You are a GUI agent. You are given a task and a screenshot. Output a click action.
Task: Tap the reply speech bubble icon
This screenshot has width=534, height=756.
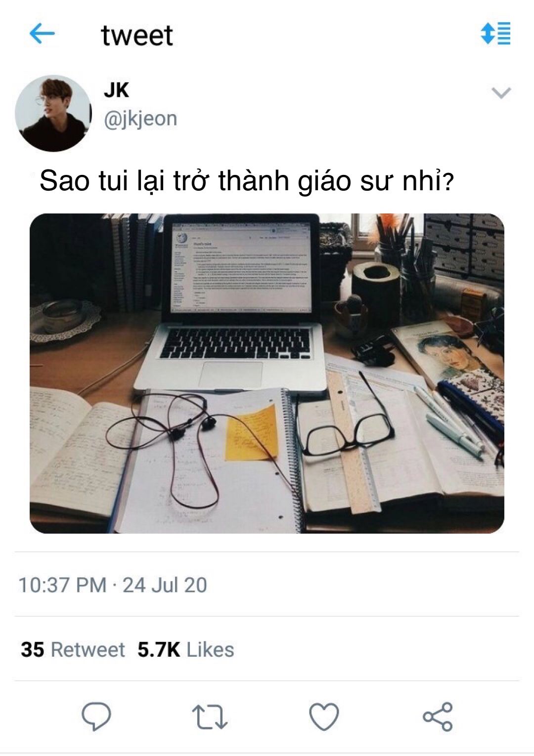[96, 716]
